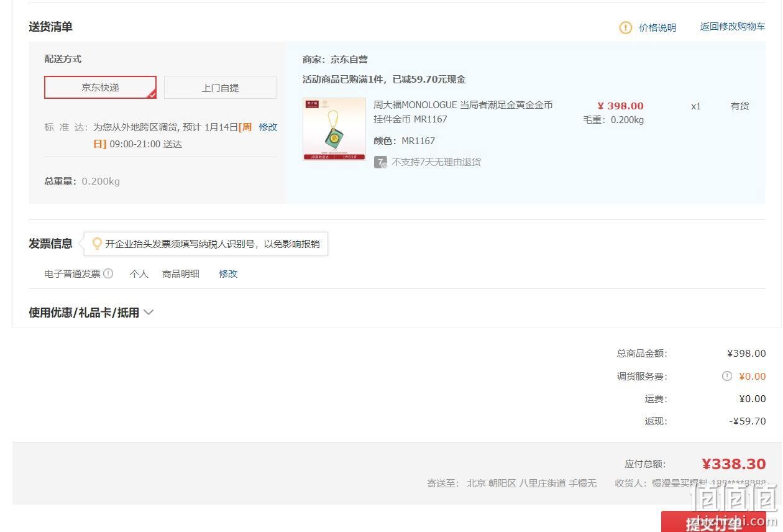Click the 总重量：0.200kg total weight text

point(82,181)
